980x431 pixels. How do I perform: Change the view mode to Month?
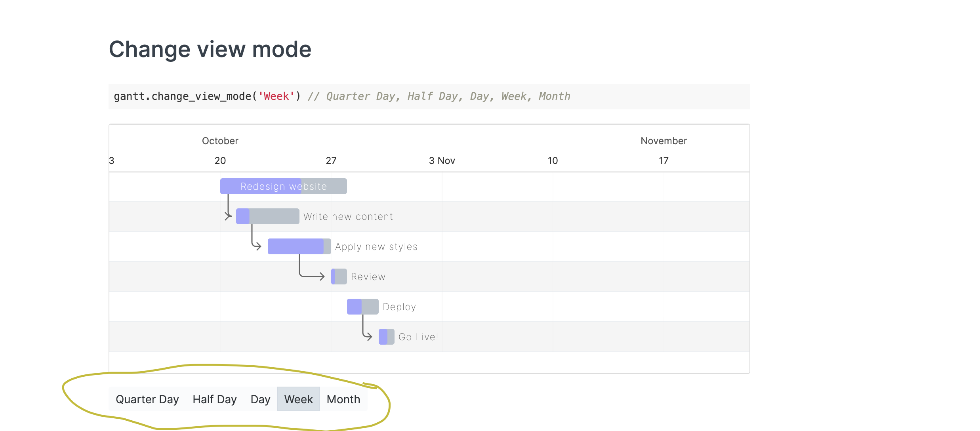(343, 399)
